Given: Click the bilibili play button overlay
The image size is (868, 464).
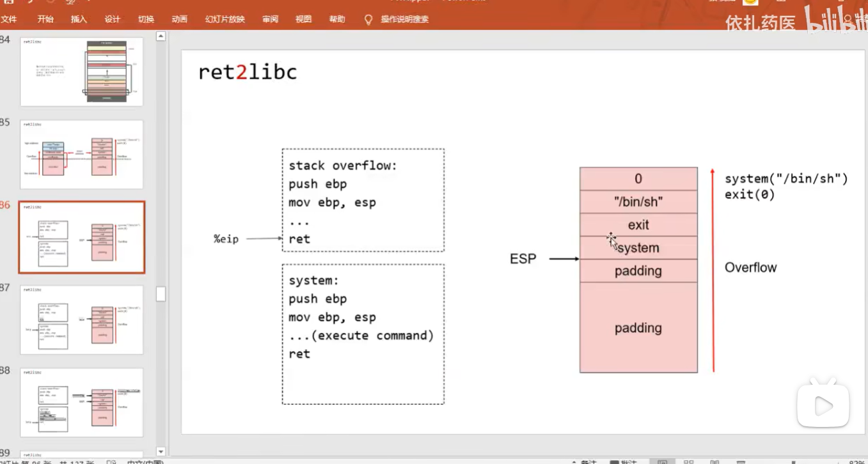Looking at the screenshot, I should coord(823,405).
